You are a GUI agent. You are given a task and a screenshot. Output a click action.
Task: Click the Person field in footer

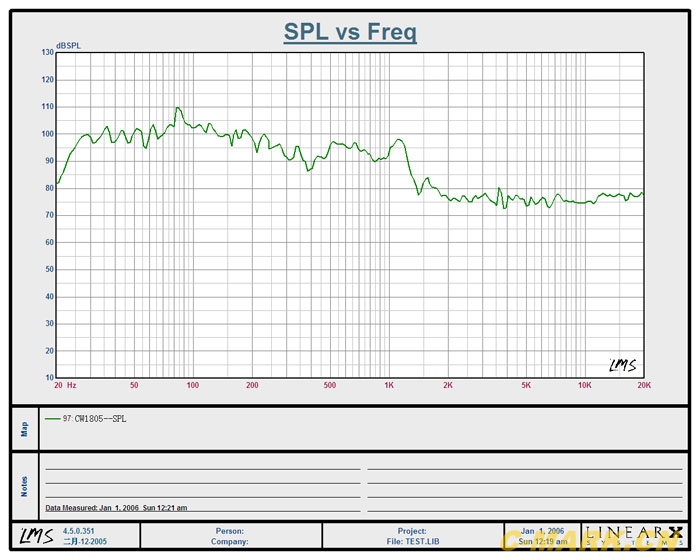[230, 531]
